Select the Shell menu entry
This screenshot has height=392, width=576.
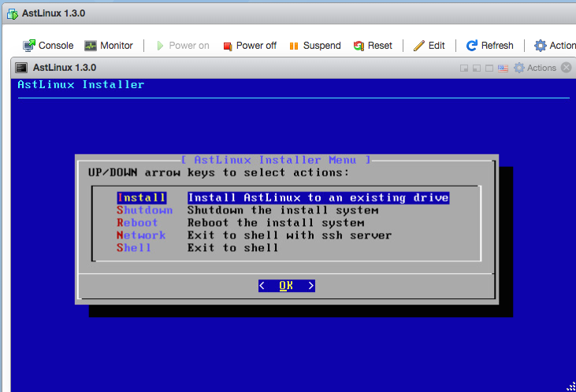pos(198,248)
